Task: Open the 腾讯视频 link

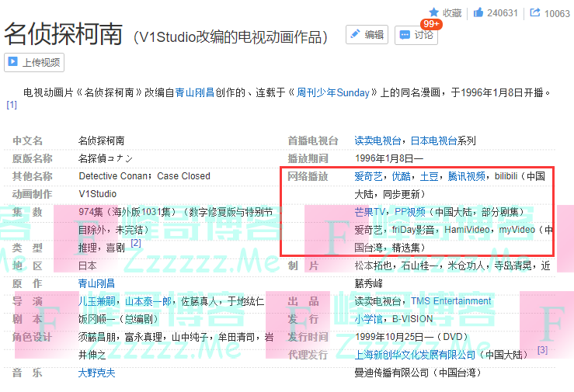Action: pos(466,176)
